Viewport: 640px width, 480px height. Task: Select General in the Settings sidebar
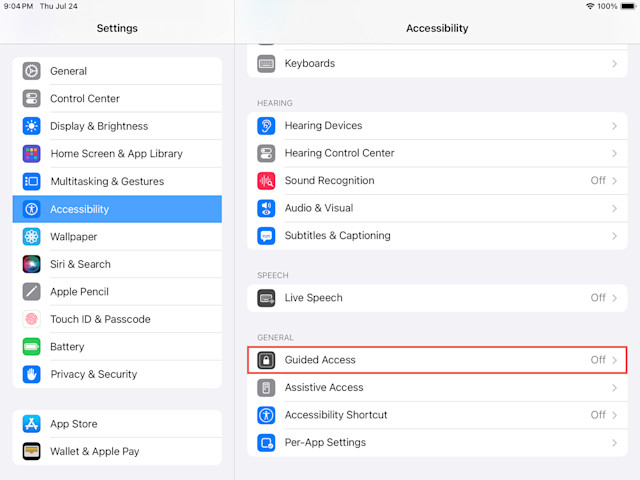pos(117,71)
